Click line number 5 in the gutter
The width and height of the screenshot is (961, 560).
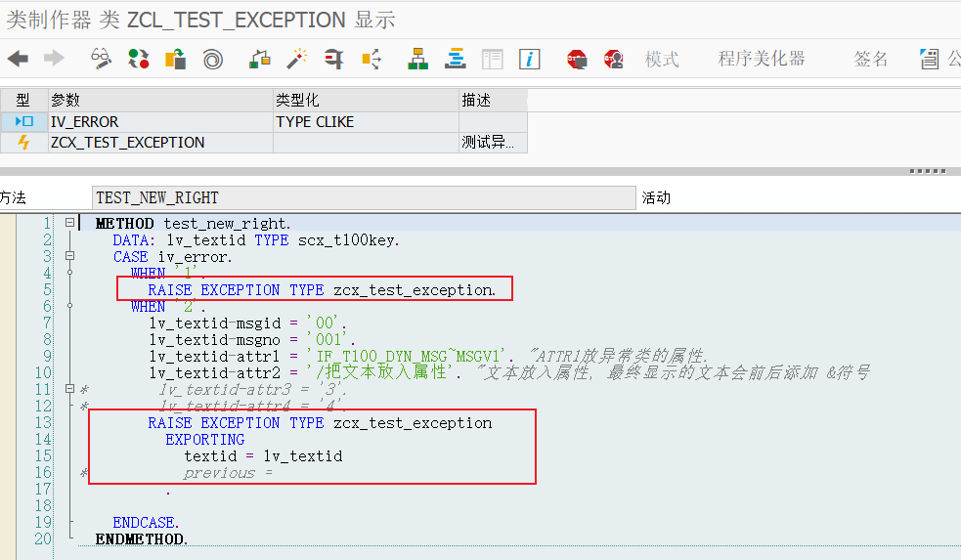coord(47,289)
